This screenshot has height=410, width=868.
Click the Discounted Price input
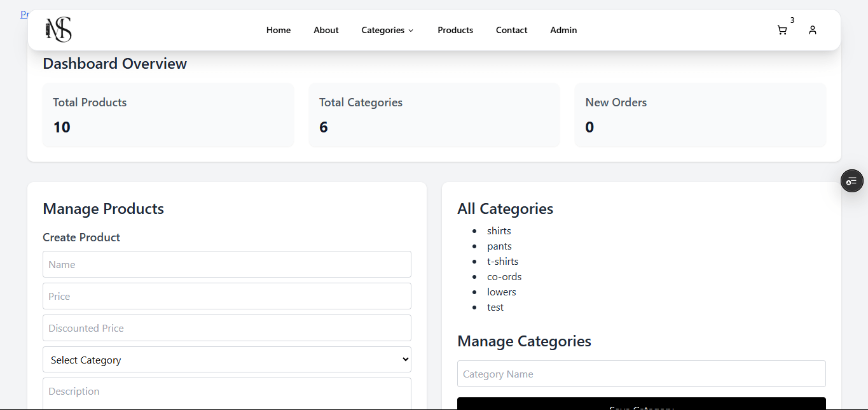click(x=227, y=328)
